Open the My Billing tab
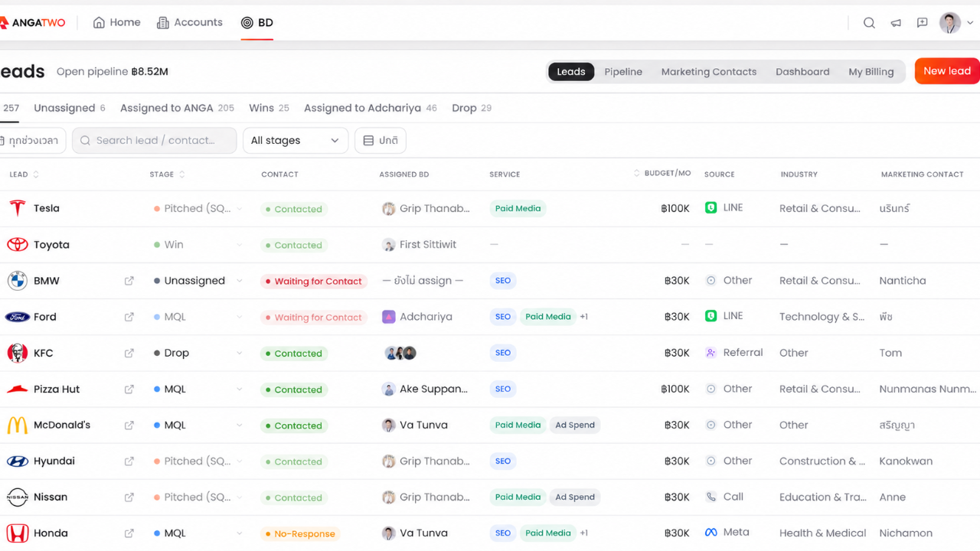The width and height of the screenshot is (980, 551). 871,72
